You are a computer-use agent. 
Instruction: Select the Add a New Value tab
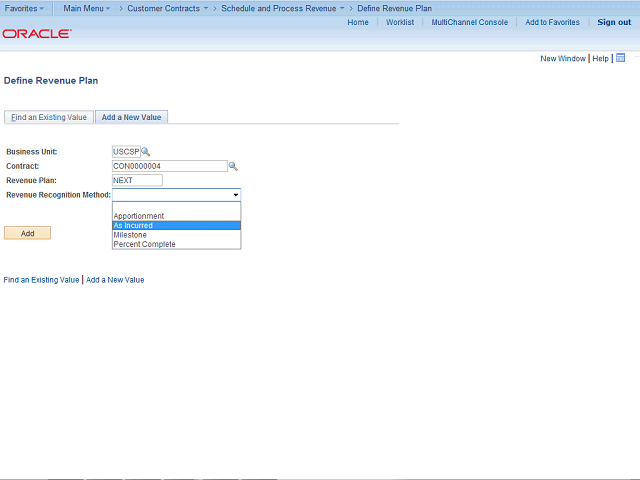131,117
